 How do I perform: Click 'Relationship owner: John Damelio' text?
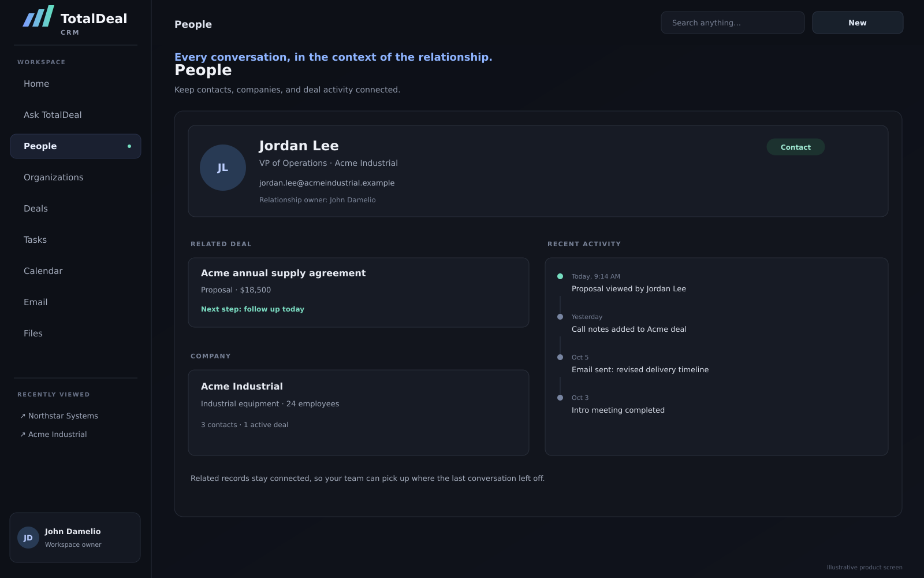(x=318, y=200)
